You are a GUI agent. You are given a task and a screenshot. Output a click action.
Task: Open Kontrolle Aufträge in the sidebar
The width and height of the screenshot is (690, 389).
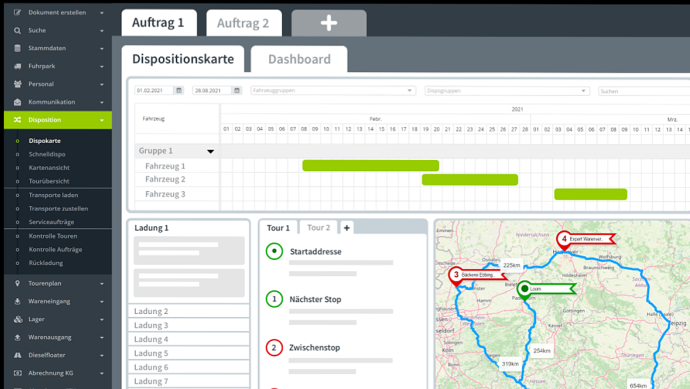(x=55, y=250)
